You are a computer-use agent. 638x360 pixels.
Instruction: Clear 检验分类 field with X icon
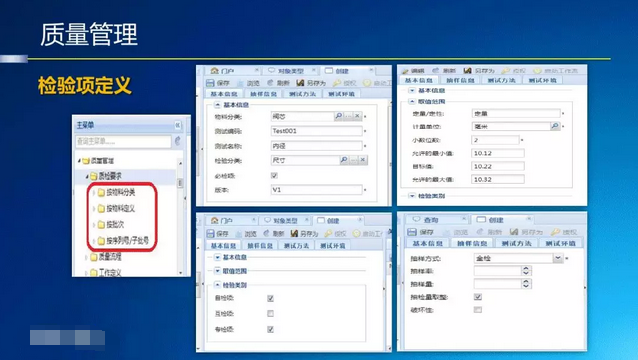pyautogui.click(x=362, y=160)
